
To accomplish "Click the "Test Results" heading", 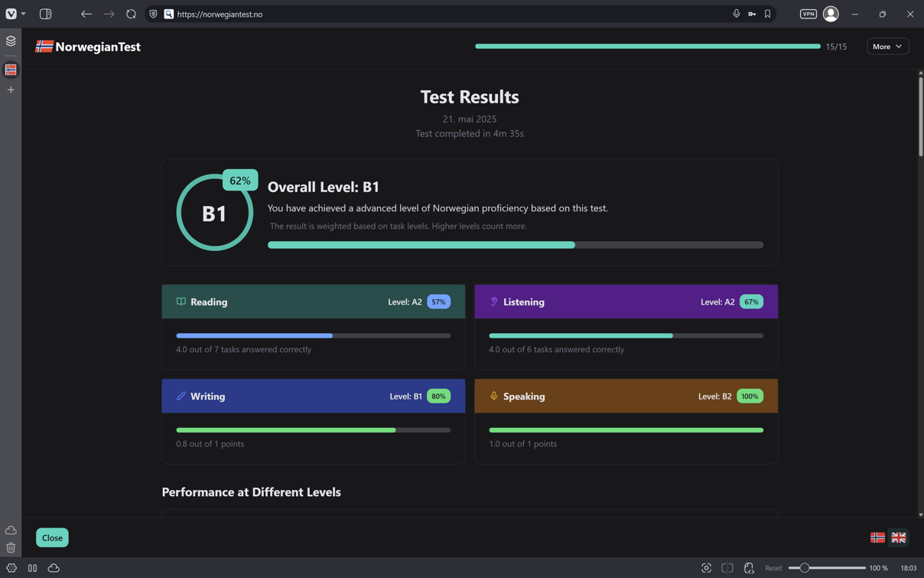I will (470, 96).
